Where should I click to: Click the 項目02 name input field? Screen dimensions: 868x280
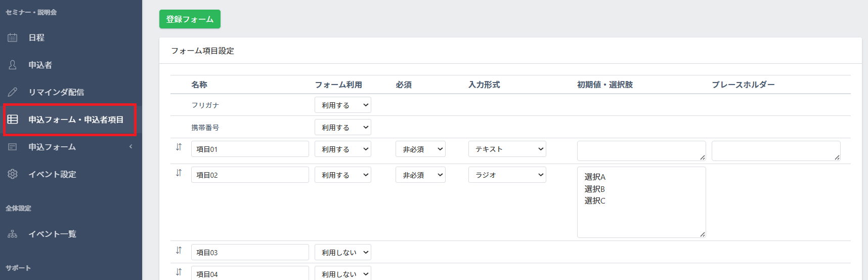point(250,175)
